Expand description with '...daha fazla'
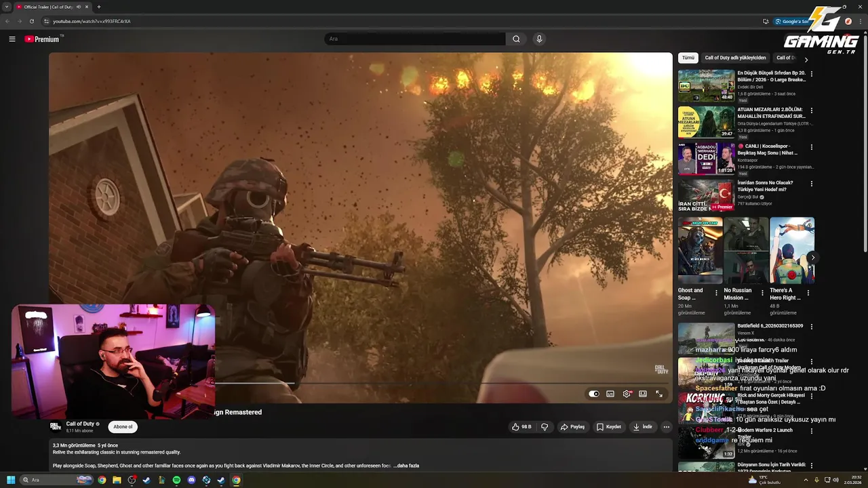Viewport: 868px width, 488px height. (406, 466)
